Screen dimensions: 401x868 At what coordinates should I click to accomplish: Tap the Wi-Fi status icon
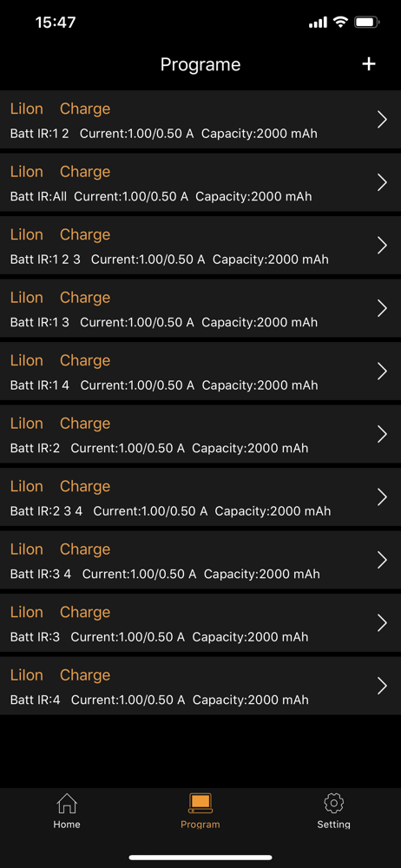point(340,23)
